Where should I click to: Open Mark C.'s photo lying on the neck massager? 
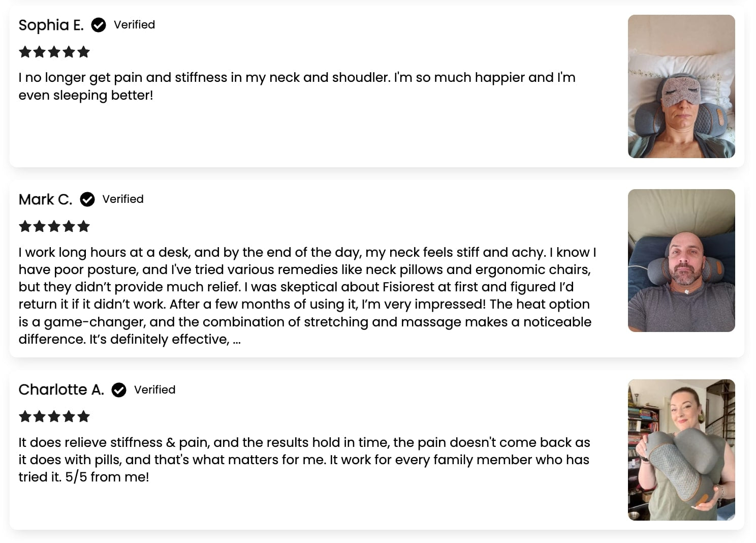(x=681, y=260)
